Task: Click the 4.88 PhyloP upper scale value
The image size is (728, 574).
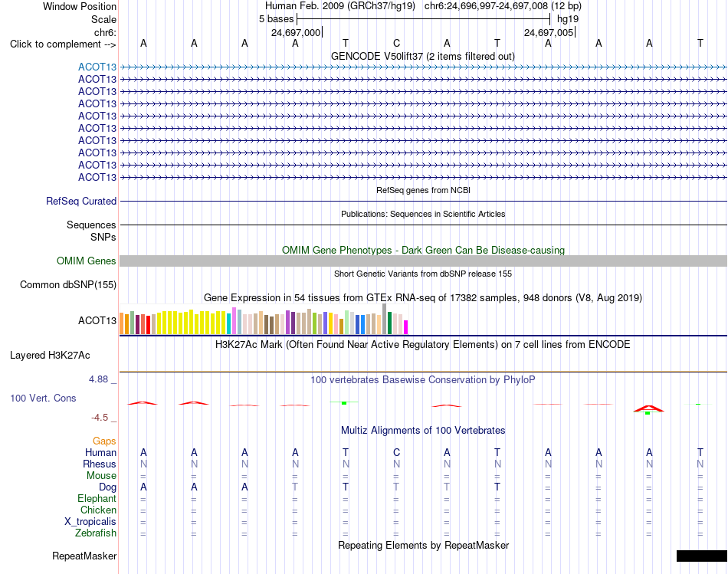Action: tap(98, 379)
